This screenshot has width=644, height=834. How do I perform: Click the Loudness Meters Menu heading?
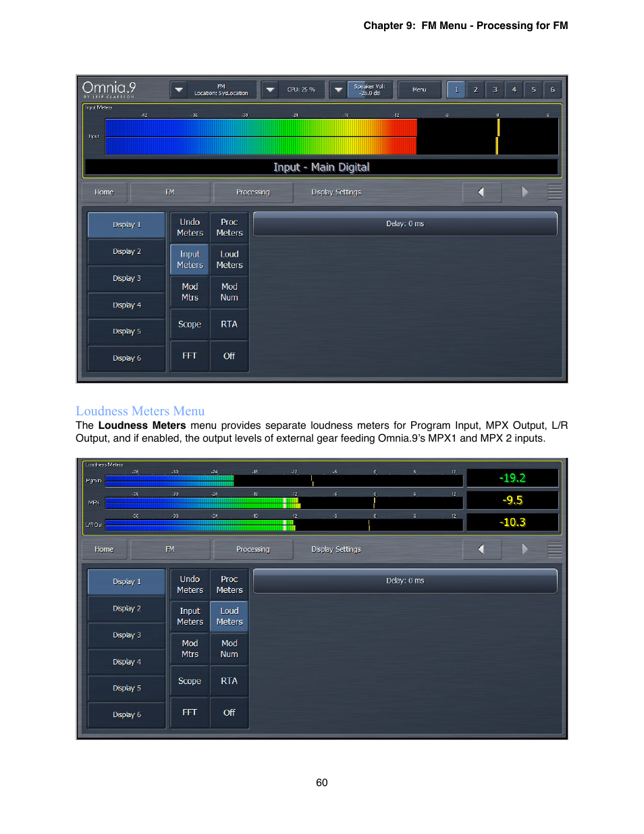(140, 411)
